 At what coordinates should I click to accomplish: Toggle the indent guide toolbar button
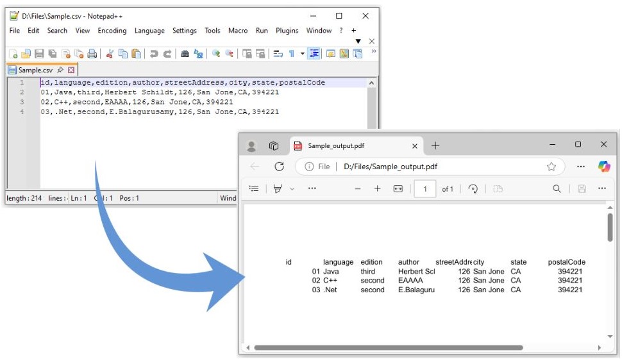point(314,54)
